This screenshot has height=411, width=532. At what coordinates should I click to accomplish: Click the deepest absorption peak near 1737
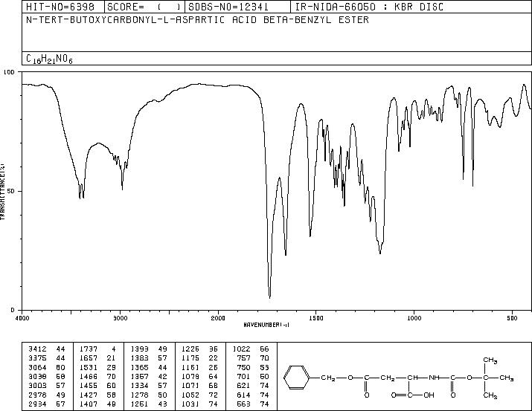click(x=270, y=297)
